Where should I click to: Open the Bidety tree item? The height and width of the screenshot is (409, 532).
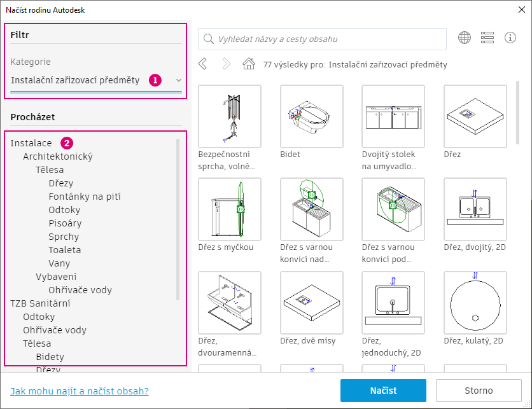[50, 357]
